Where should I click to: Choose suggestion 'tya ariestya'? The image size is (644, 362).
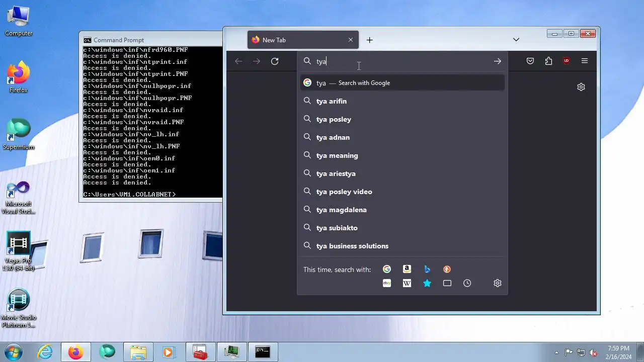tap(403, 173)
